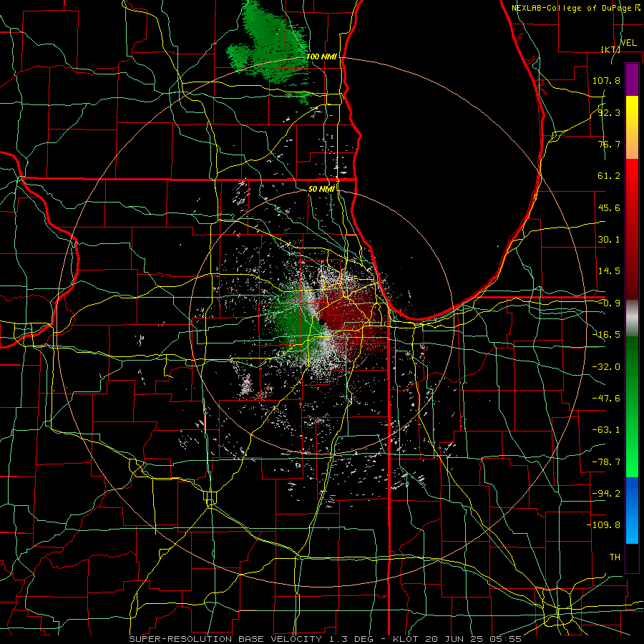
Task: Select the gray near-zero color bar segment
Action: pyautogui.click(x=632, y=318)
